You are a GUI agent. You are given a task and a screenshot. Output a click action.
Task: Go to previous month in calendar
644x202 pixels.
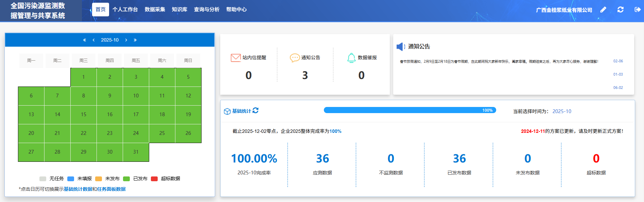coord(93,40)
